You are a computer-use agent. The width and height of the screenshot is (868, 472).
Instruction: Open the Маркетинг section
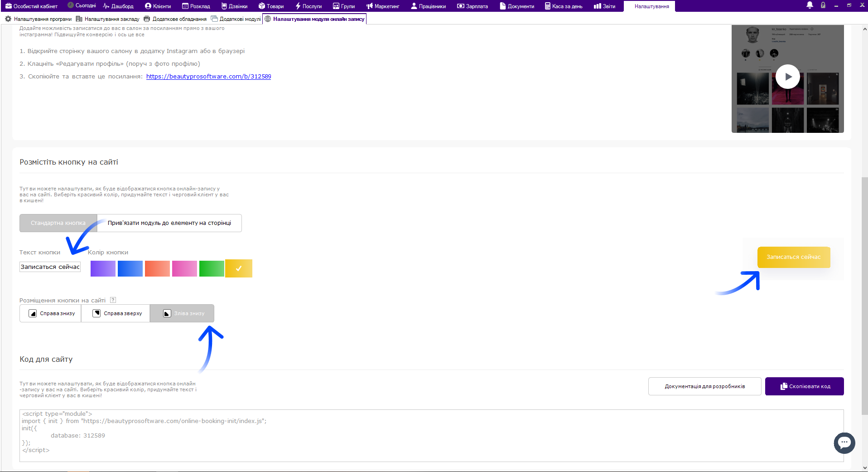click(x=383, y=6)
